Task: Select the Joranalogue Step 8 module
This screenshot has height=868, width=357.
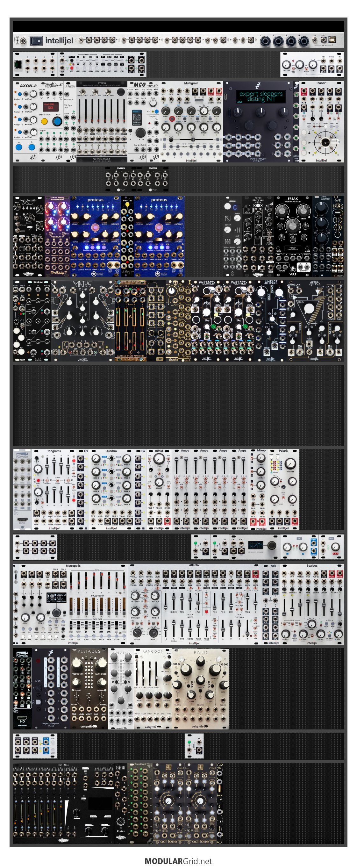Action: (x=102, y=122)
